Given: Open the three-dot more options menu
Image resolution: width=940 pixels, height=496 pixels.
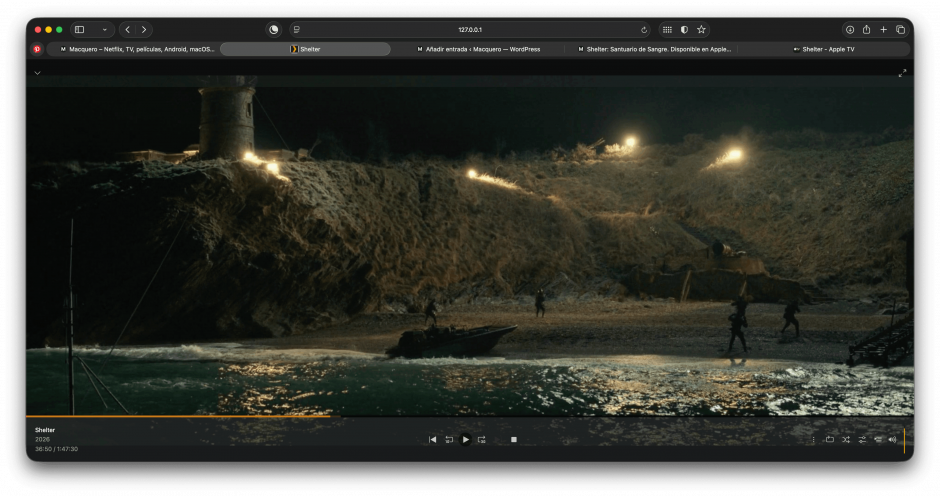Looking at the screenshot, I should point(813,439).
